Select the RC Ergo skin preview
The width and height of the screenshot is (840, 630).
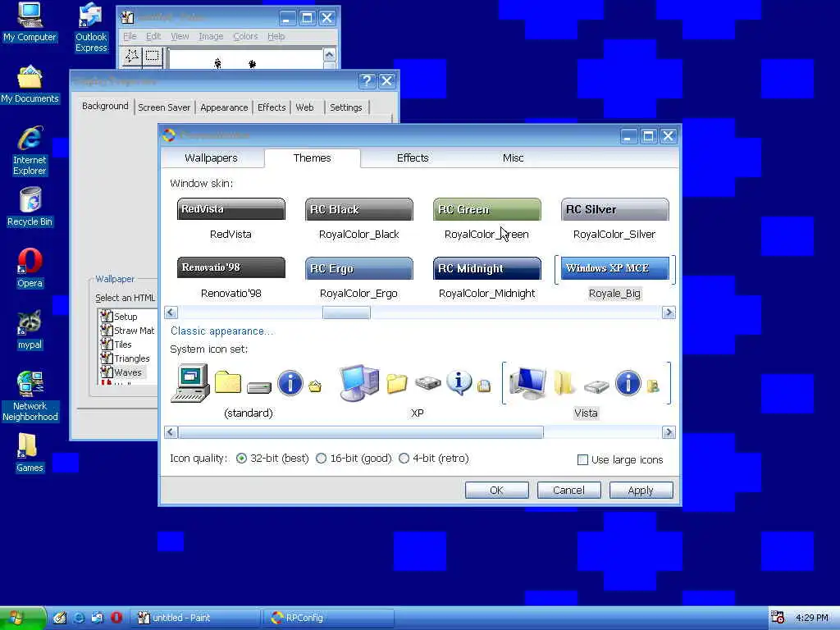point(359,268)
